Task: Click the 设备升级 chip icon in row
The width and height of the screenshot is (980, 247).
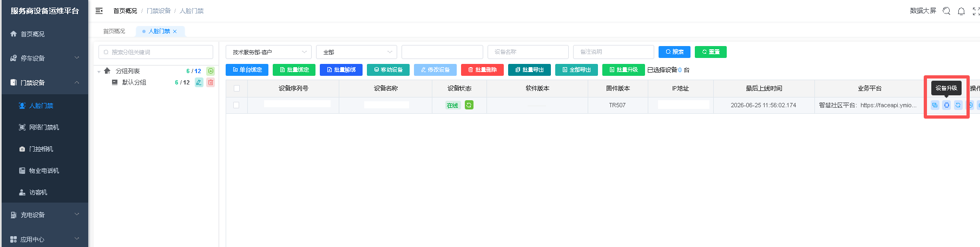Action: pos(946,105)
